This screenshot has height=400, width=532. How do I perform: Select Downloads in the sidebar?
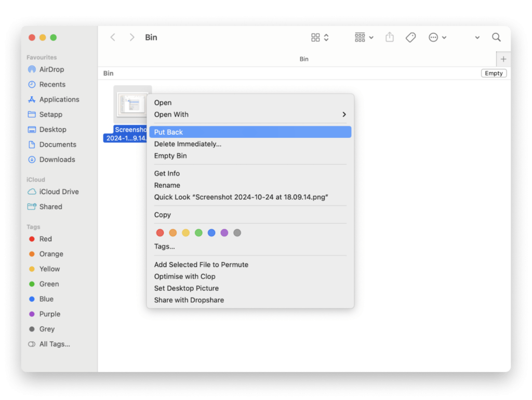tap(57, 160)
